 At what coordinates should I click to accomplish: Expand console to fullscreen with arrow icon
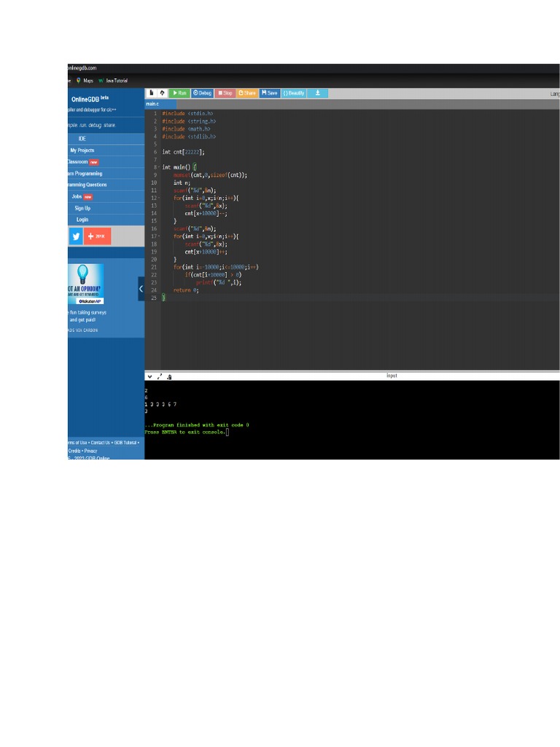click(160, 377)
